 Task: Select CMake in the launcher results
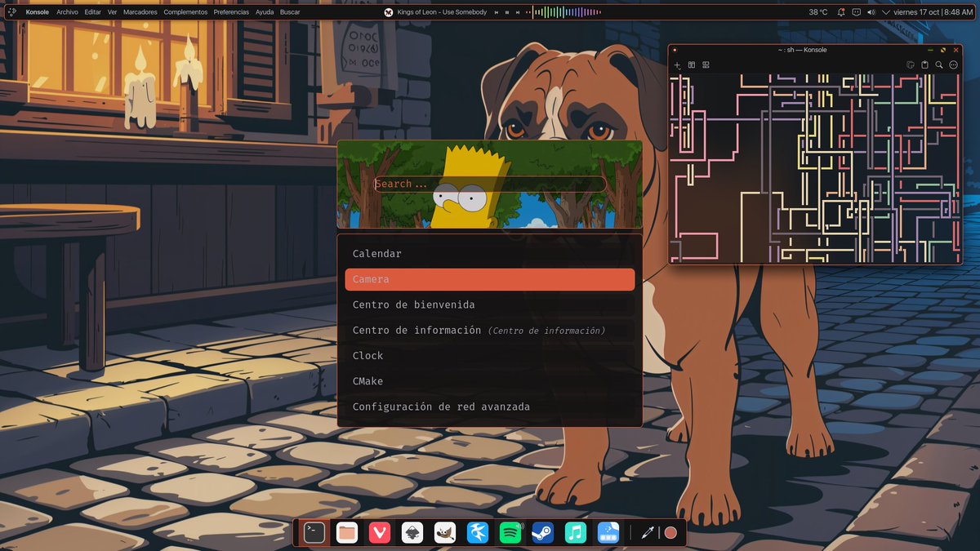coord(489,381)
